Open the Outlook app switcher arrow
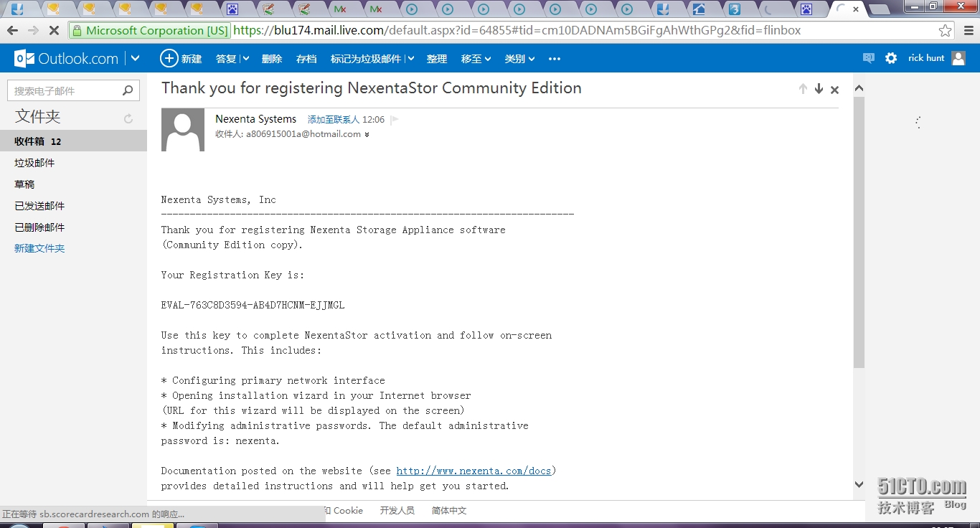Image resolution: width=980 pixels, height=528 pixels. 135,59
